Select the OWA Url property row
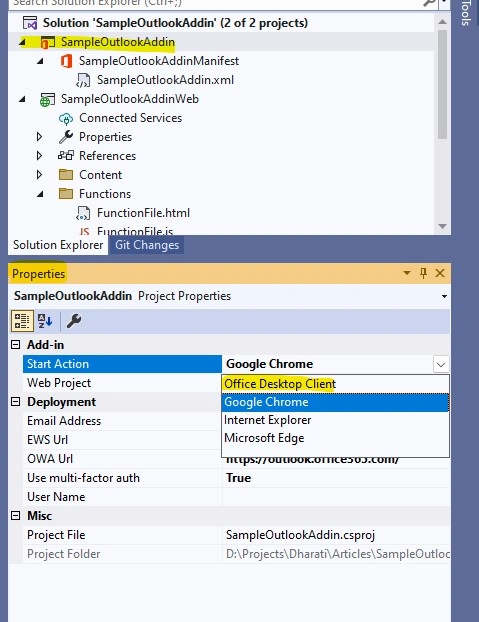 122,459
